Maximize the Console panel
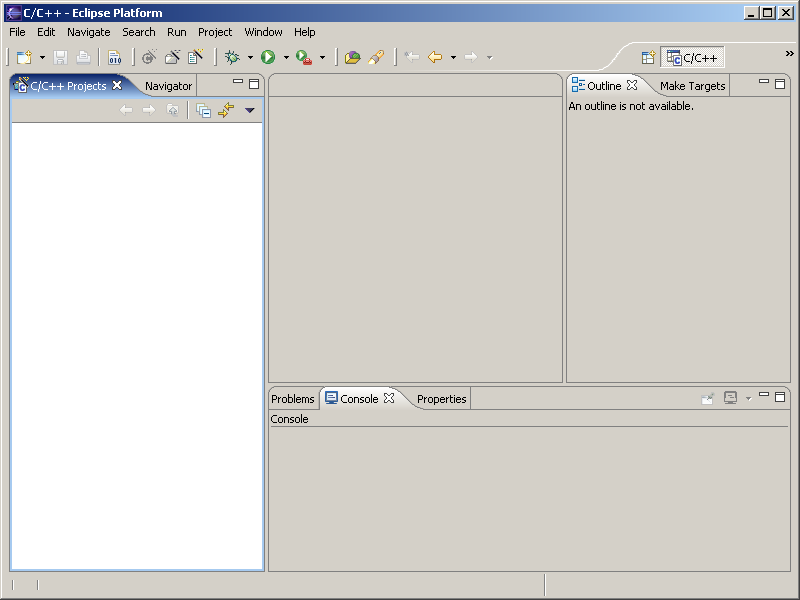Screen dimensions: 800x600 click(x=780, y=397)
